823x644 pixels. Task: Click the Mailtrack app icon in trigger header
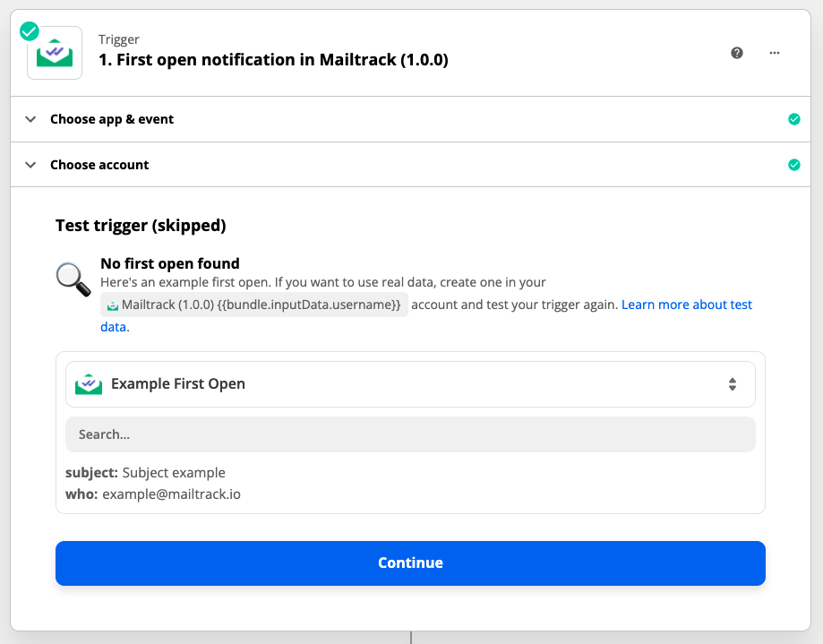(55, 54)
